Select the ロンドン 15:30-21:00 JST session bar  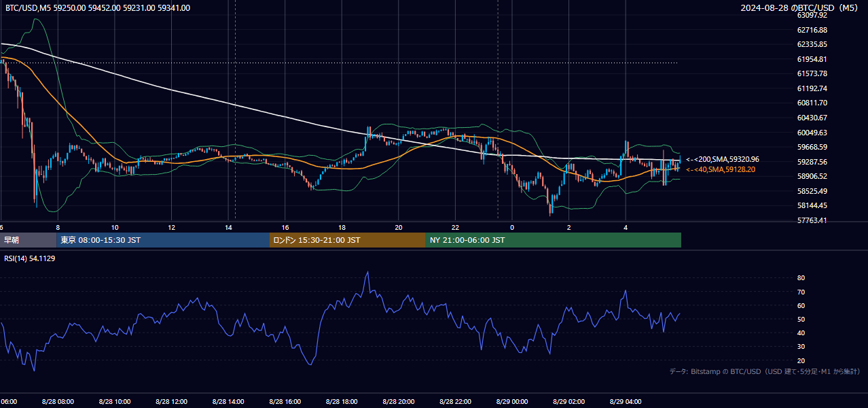[348, 240]
